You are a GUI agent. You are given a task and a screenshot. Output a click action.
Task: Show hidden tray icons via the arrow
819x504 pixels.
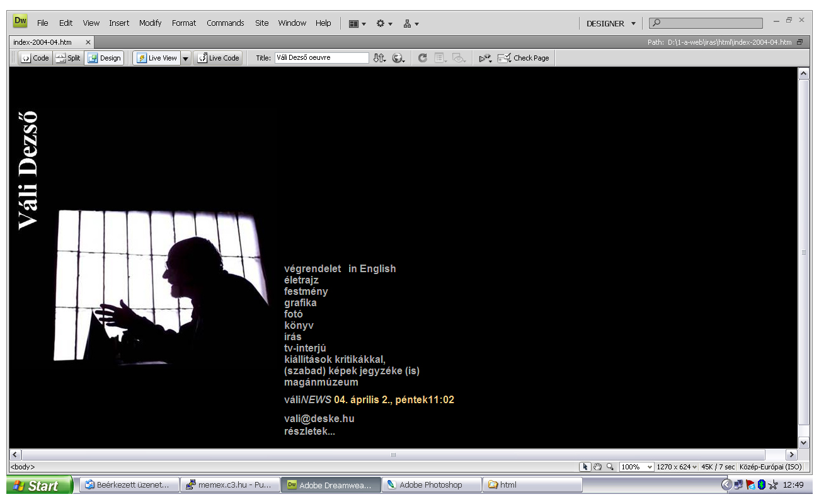(726, 484)
